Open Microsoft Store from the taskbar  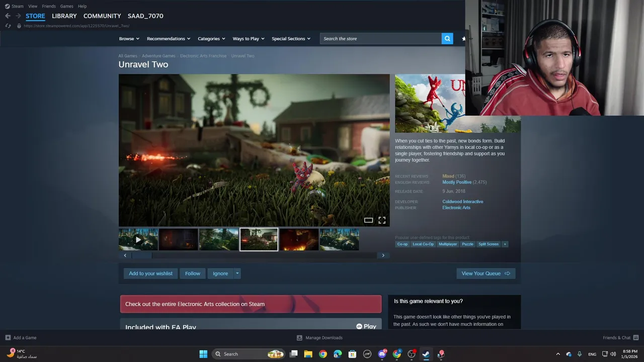point(353,354)
